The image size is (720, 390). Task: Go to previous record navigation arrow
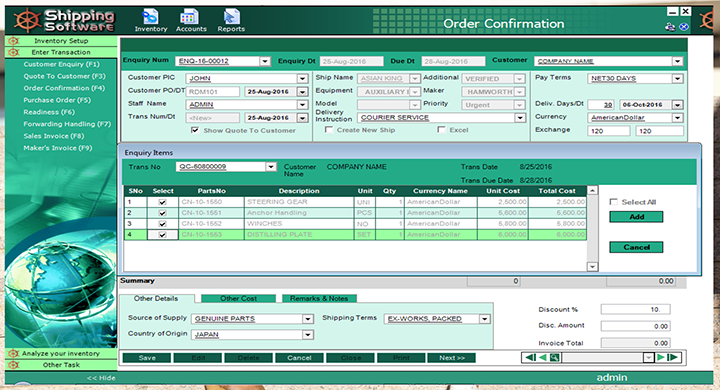click(x=543, y=357)
